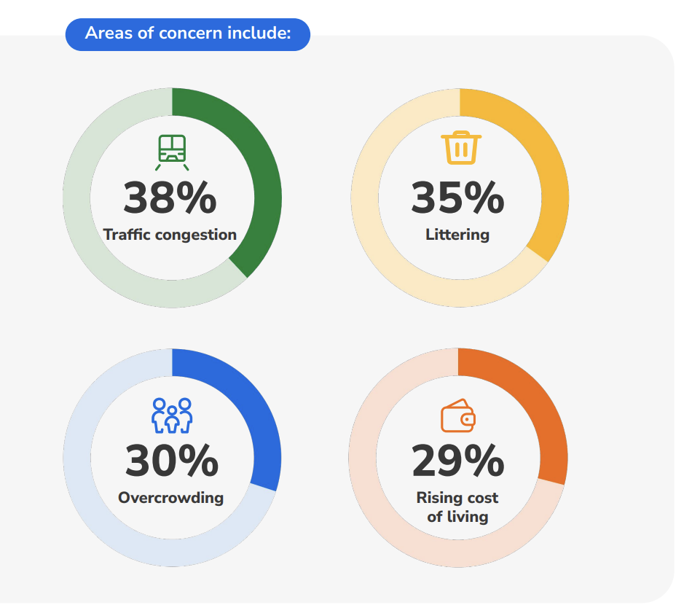The image size is (700, 613).
Task: Click the 30% figure
Action: (172, 460)
